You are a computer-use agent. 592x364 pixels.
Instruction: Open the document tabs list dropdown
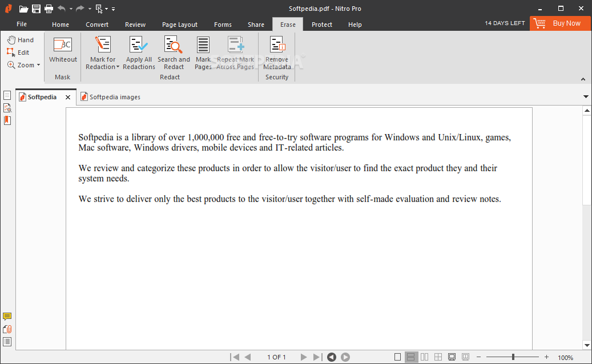[x=586, y=97]
